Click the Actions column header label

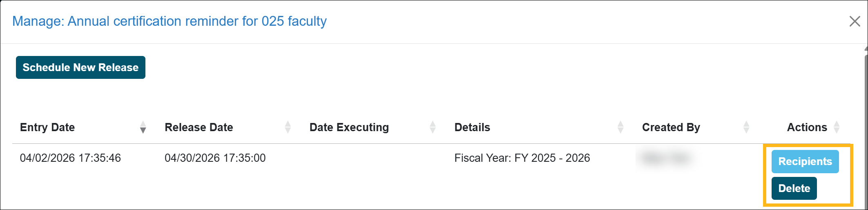(807, 127)
